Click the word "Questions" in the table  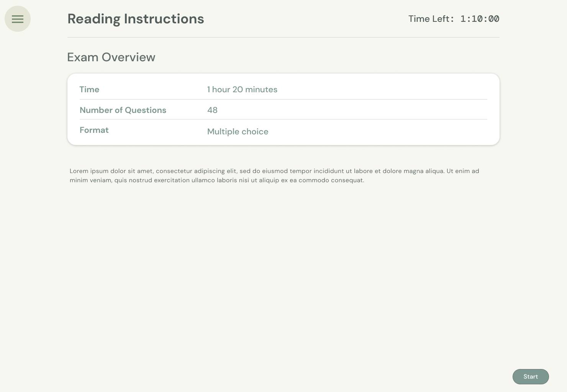(145, 110)
